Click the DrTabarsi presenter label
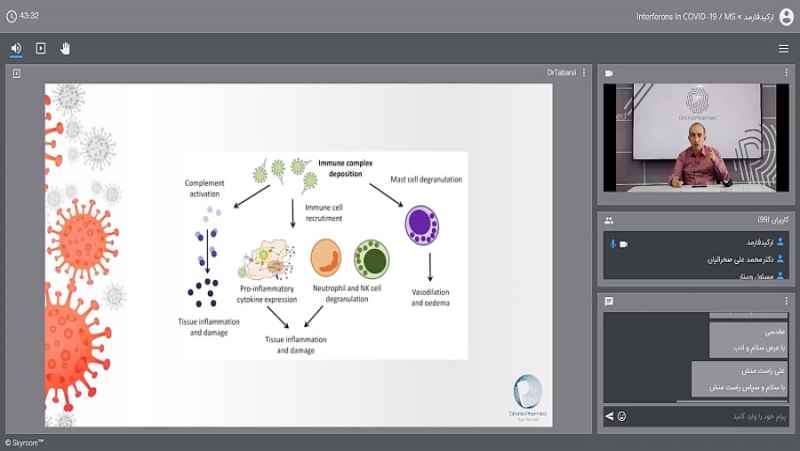The height and width of the screenshot is (451, 800). tap(561, 73)
